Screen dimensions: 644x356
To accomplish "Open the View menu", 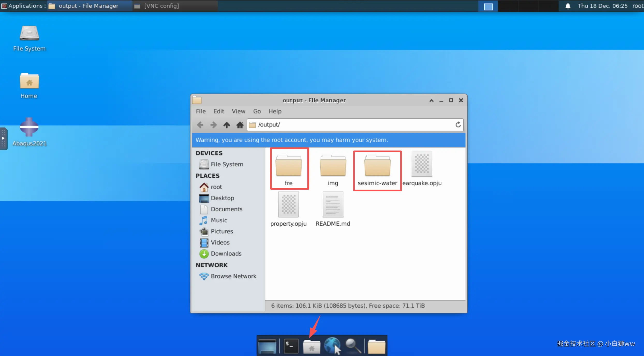I will click(238, 111).
